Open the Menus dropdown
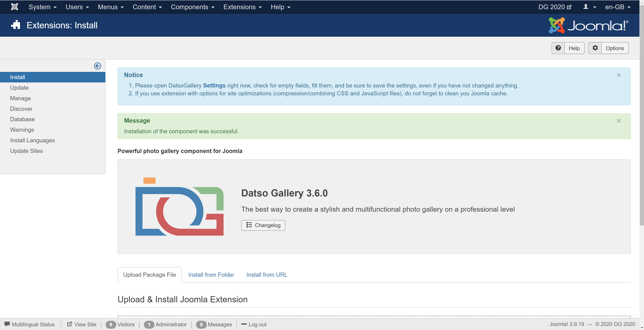The image size is (644, 330). pyautogui.click(x=111, y=7)
